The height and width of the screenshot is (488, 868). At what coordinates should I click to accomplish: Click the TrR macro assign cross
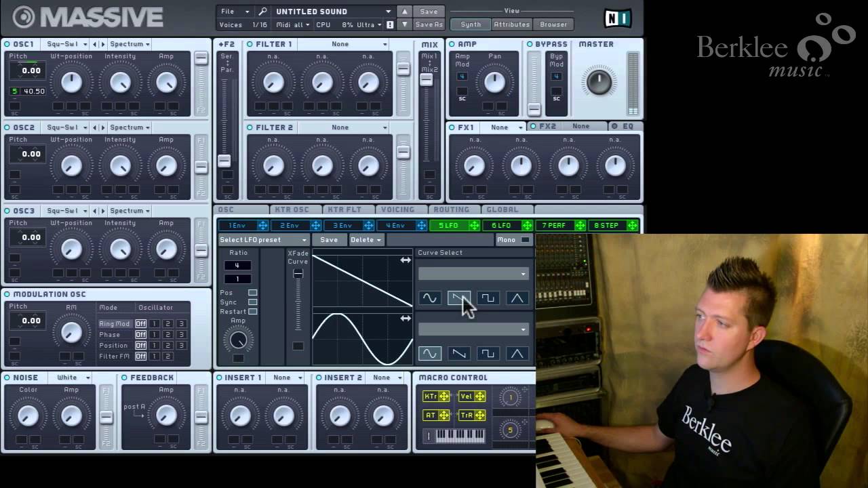(x=479, y=415)
